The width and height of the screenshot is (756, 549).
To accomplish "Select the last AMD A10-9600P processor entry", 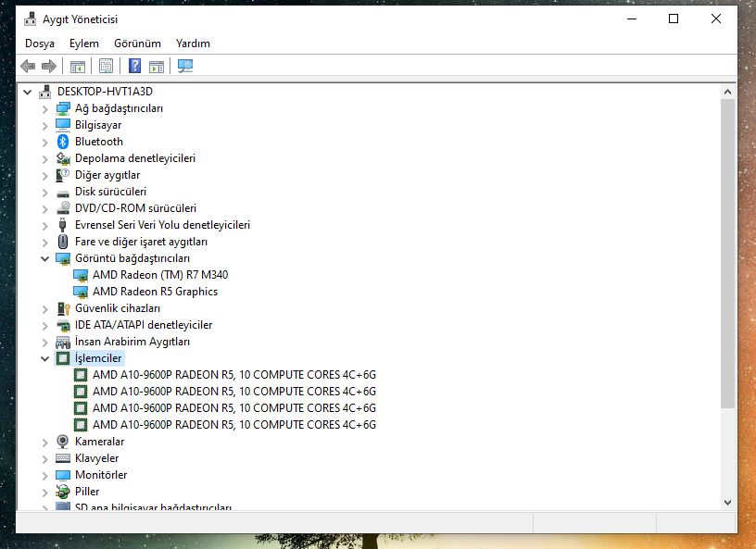I will (x=233, y=425).
